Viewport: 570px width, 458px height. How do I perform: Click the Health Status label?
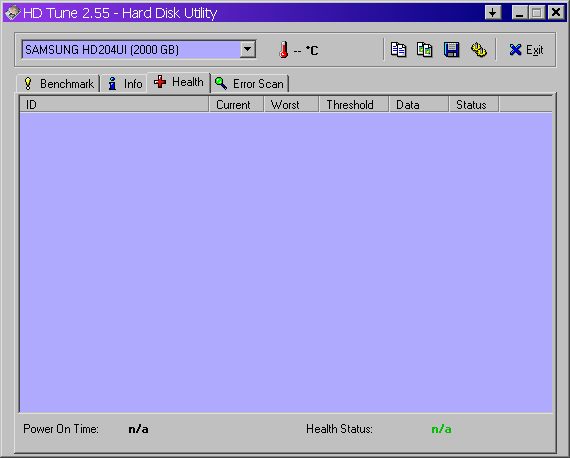pyautogui.click(x=339, y=429)
